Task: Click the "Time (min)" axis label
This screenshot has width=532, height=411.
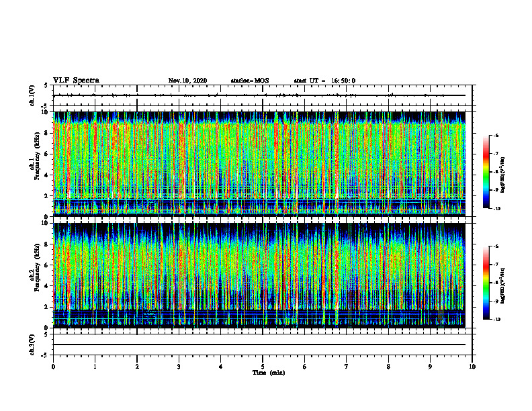Action: 269,373
